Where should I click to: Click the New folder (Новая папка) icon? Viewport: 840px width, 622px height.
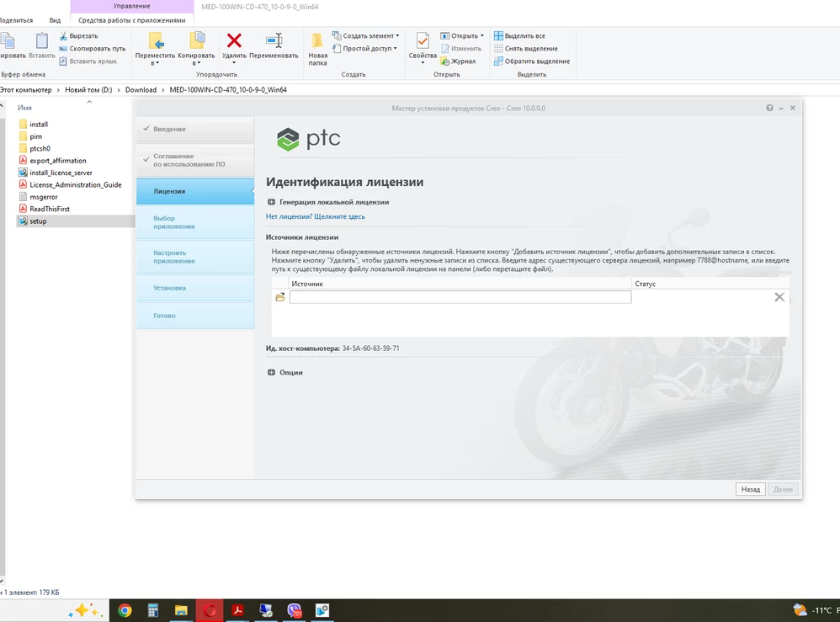[x=317, y=40]
